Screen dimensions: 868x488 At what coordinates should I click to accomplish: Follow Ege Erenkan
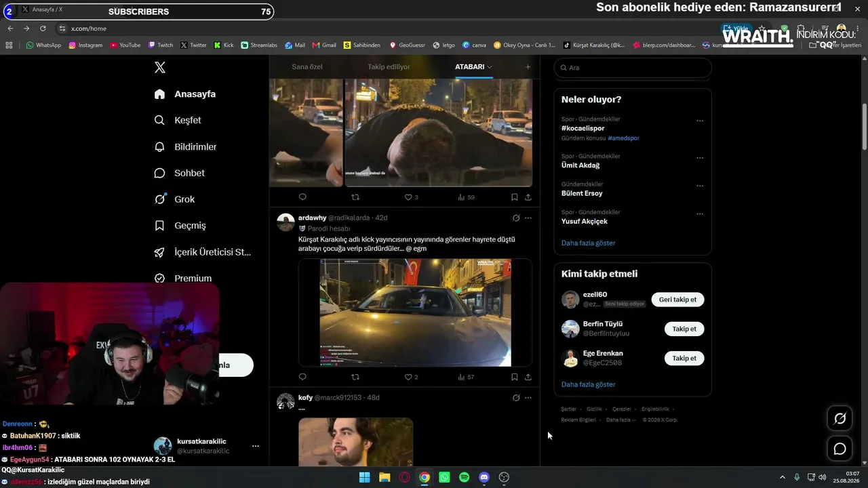pos(684,358)
